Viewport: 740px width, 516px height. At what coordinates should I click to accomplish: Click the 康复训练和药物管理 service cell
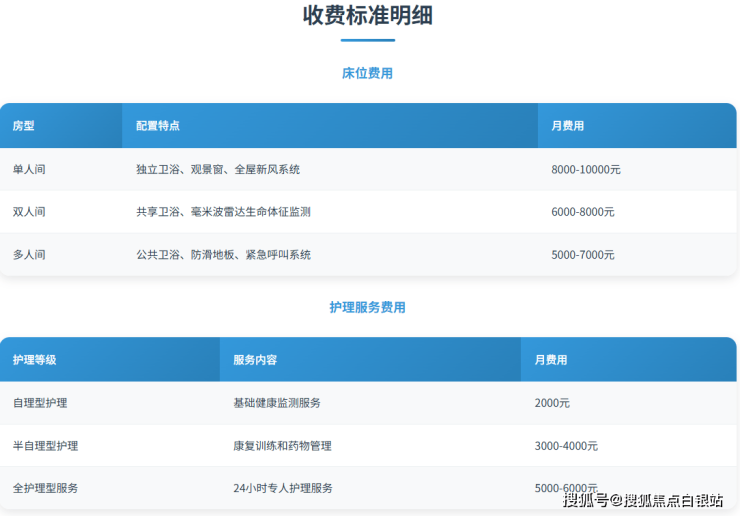point(282,446)
